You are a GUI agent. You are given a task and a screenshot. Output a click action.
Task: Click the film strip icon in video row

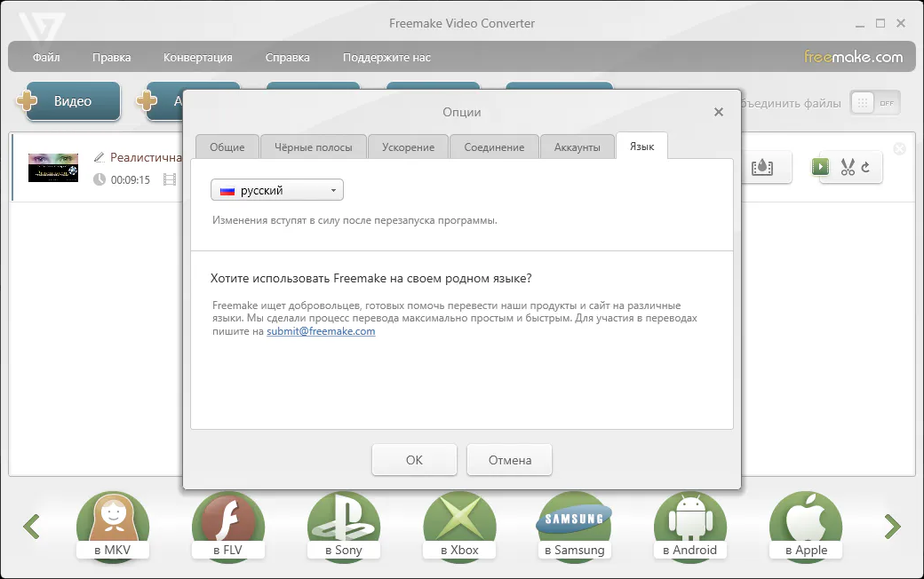[x=170, y=179]
